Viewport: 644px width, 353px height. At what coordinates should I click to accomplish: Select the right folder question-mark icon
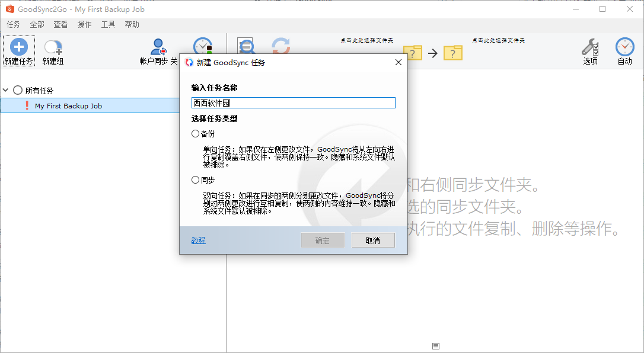tap(452, 53)
